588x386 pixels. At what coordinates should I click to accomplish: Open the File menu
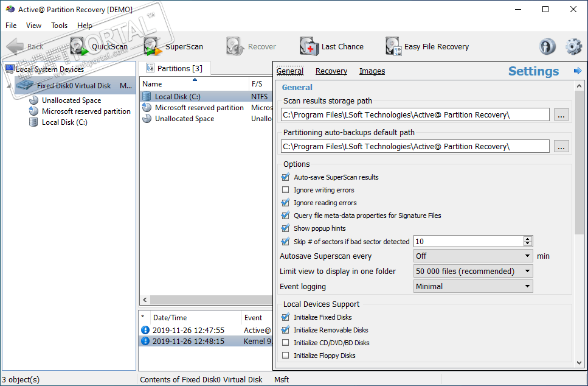pos(11,25)
